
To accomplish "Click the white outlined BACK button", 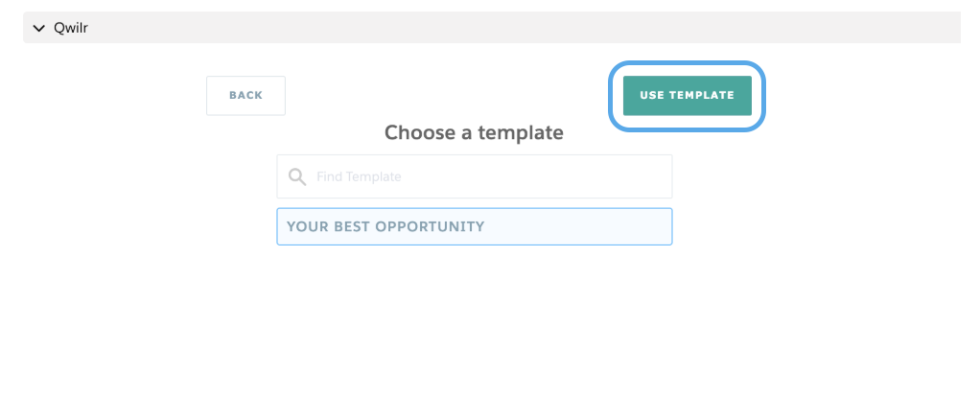I will click(245, 96).
